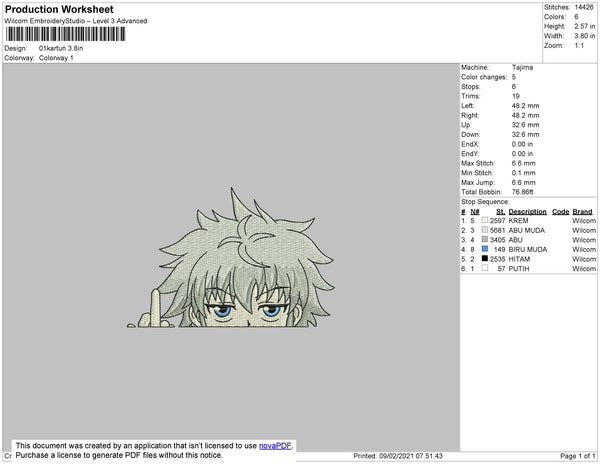Screen dimensions: 600x464
Task: Click the Description column header
Action: pos(527,212)
